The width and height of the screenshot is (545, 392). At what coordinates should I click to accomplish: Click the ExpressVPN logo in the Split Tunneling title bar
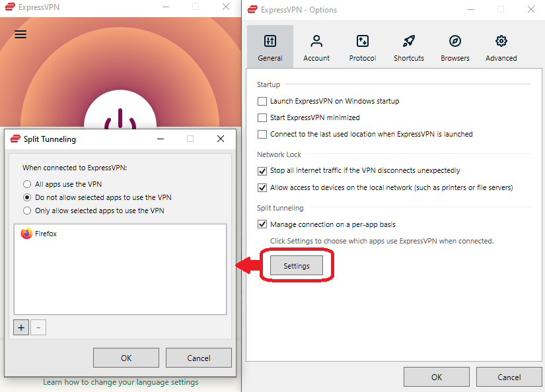(x=15, y=139)
